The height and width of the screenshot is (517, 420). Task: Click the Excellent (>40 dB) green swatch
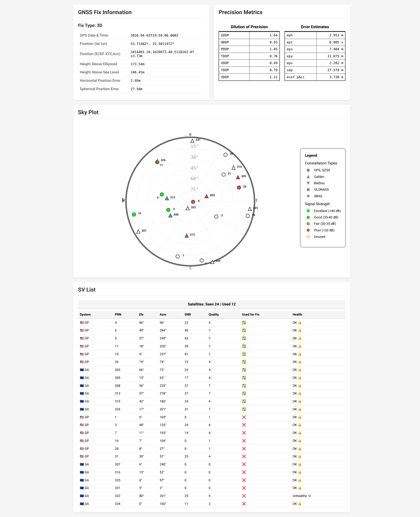click(x=308, y=211)
